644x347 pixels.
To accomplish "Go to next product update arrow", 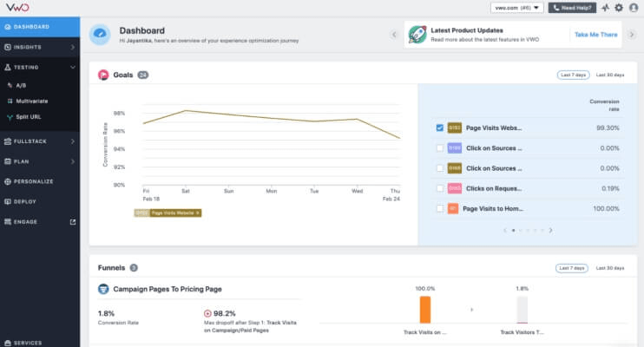I will [632, 35].
